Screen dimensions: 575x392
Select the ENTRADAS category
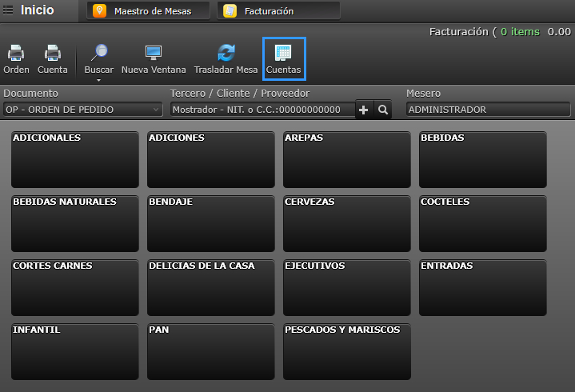point(483,287)
